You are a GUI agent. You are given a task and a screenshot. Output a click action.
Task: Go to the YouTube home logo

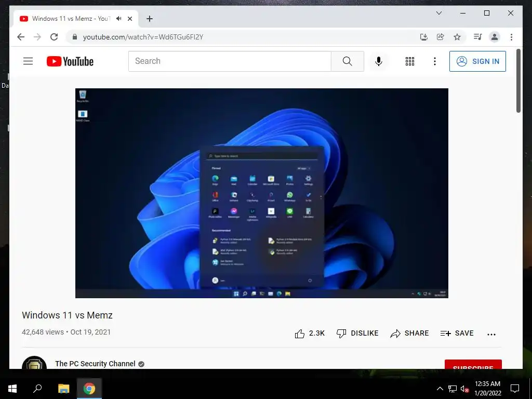70,61
